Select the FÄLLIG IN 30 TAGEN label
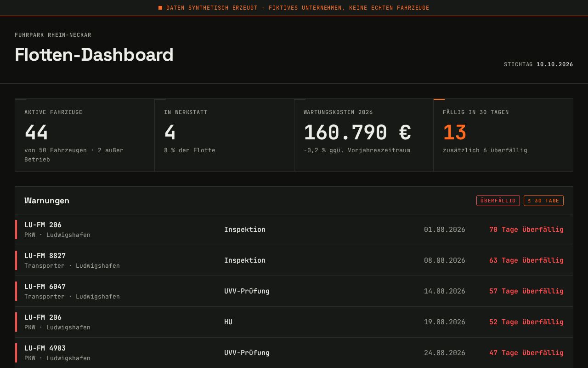Screen dimensions: 588x368 [x=476, y=112]
